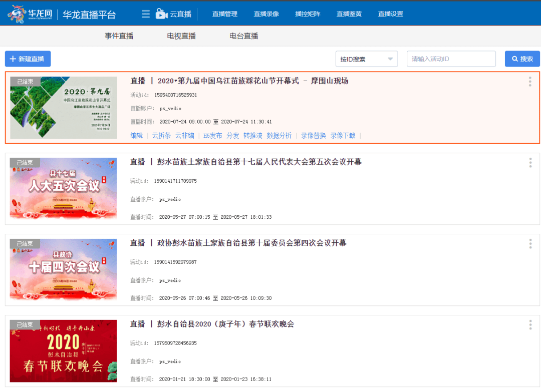Click the title 政协第十届委员会第四次会议开幕
The height and width of the screenshot is (392, 541).
[238, 243]
